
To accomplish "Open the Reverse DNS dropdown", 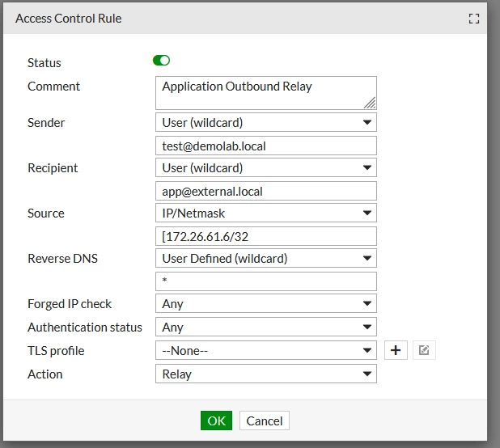I will click(266, 258).
